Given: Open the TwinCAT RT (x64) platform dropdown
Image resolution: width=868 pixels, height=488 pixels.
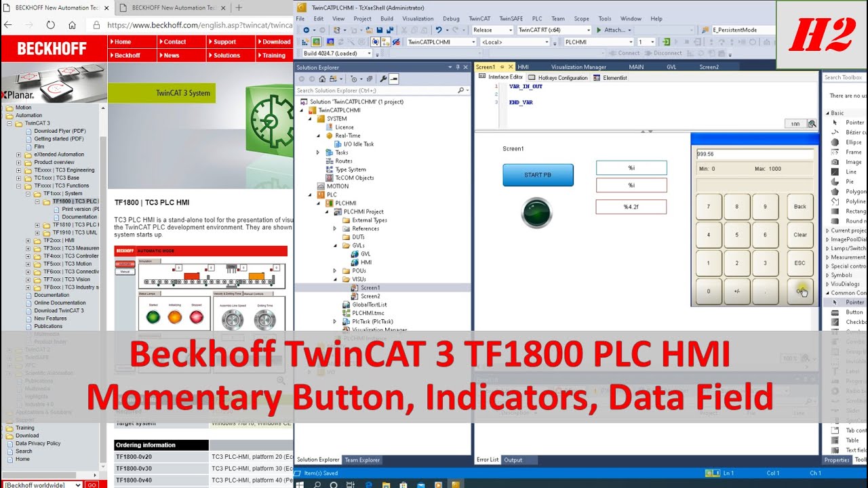Looking at the screenshot, I should click(x=589, y=30).
